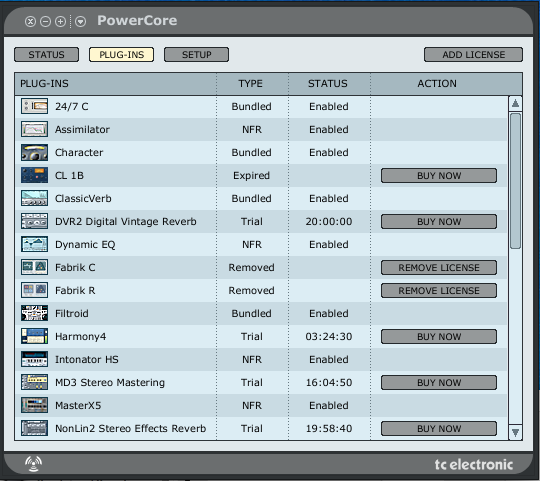
Task: Open the SETUP tab
Action: click(196, 55)
